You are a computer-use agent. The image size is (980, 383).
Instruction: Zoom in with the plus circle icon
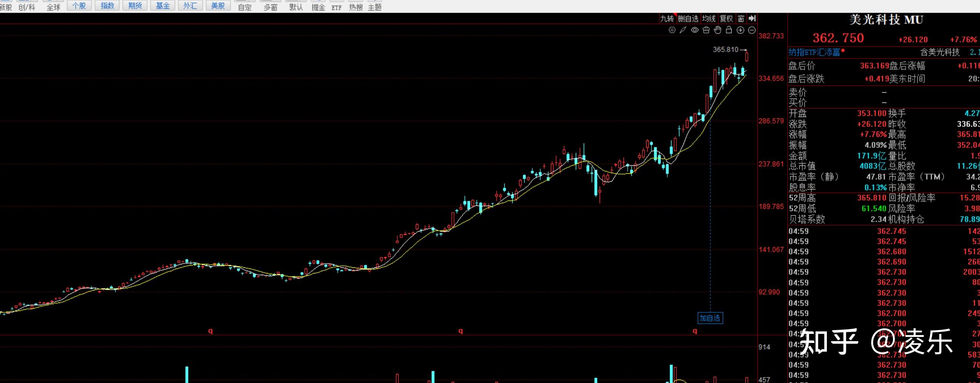click(x=740, y=30)
